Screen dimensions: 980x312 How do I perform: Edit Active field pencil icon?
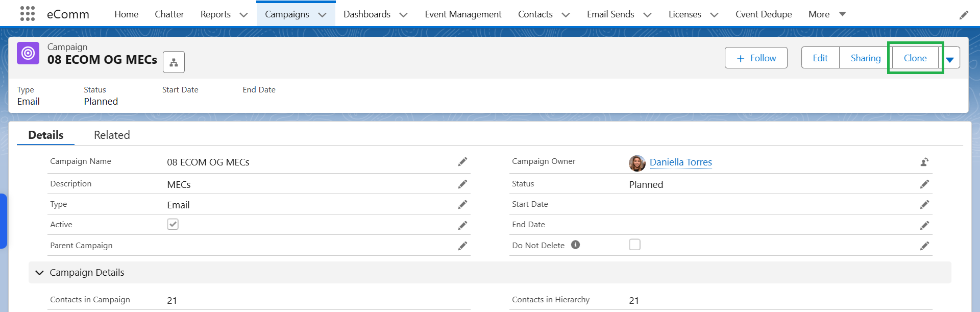click(x=462, y=225)
